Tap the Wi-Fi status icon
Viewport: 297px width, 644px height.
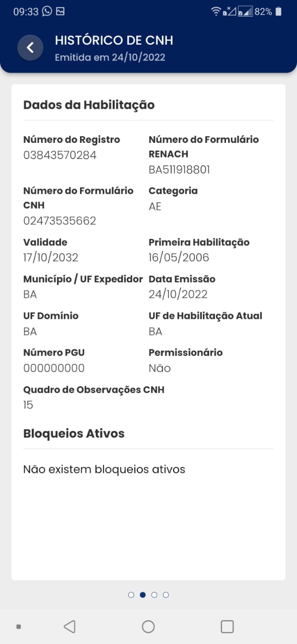tap(216, 11)
